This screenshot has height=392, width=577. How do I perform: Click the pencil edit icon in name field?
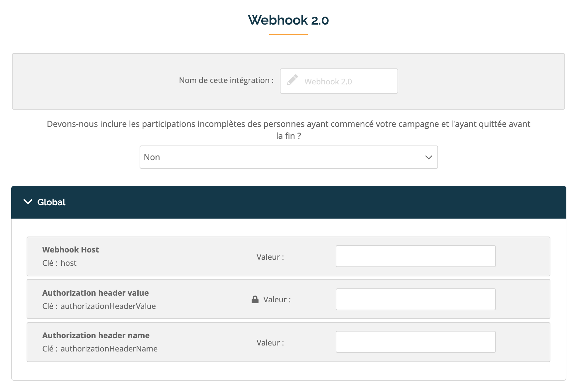(292, 80)
